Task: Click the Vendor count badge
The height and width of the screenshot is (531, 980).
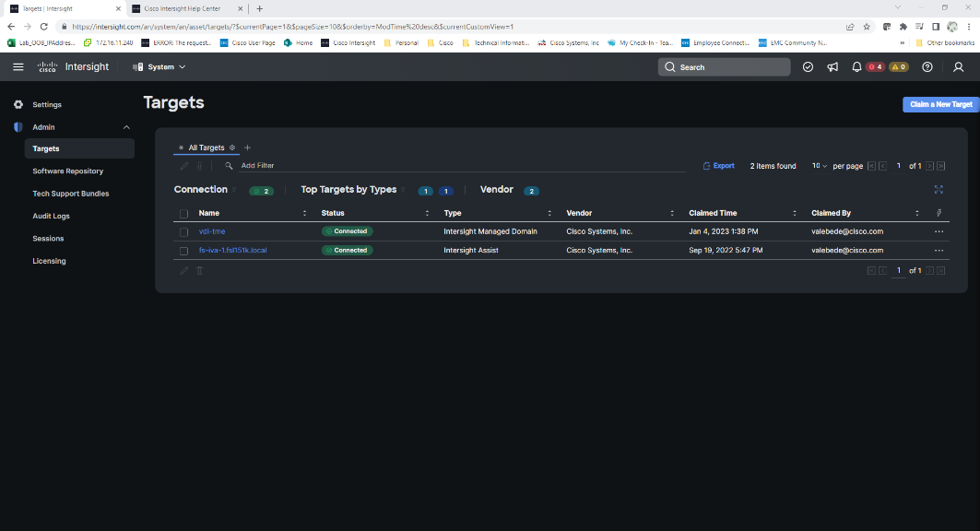Action: 531,191
